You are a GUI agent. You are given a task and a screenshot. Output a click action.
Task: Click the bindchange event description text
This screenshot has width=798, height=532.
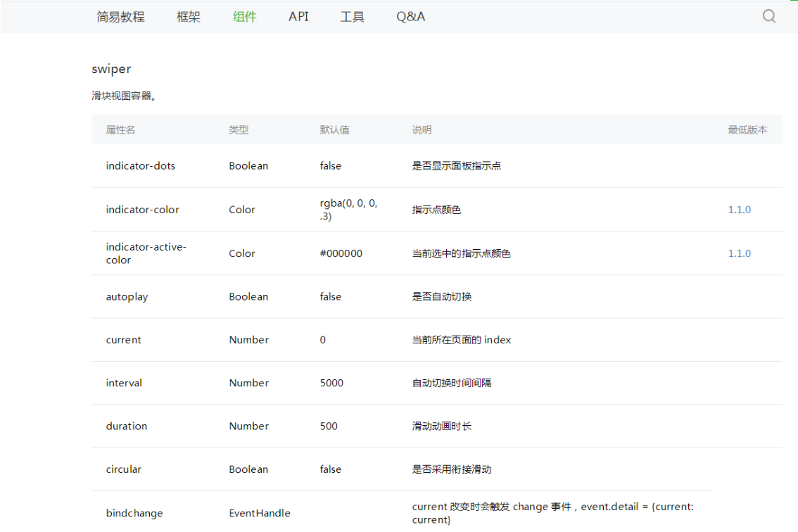click(552, 514)
